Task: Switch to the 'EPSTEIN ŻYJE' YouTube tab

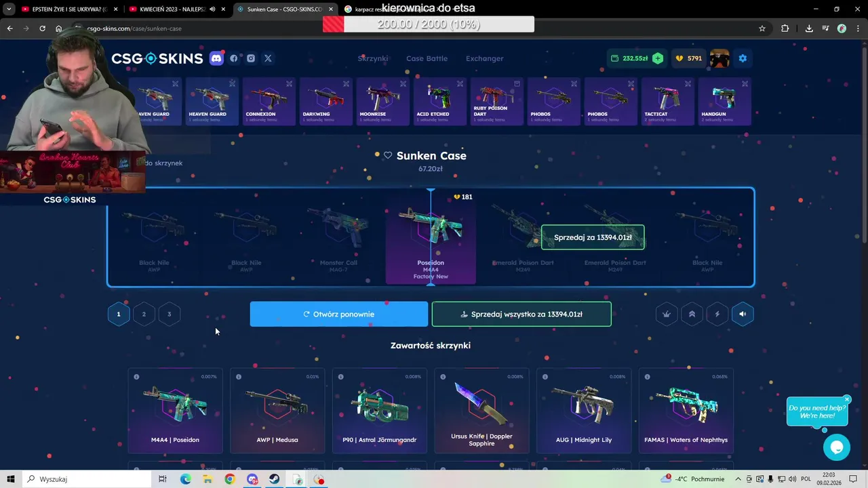Action: 70,9
